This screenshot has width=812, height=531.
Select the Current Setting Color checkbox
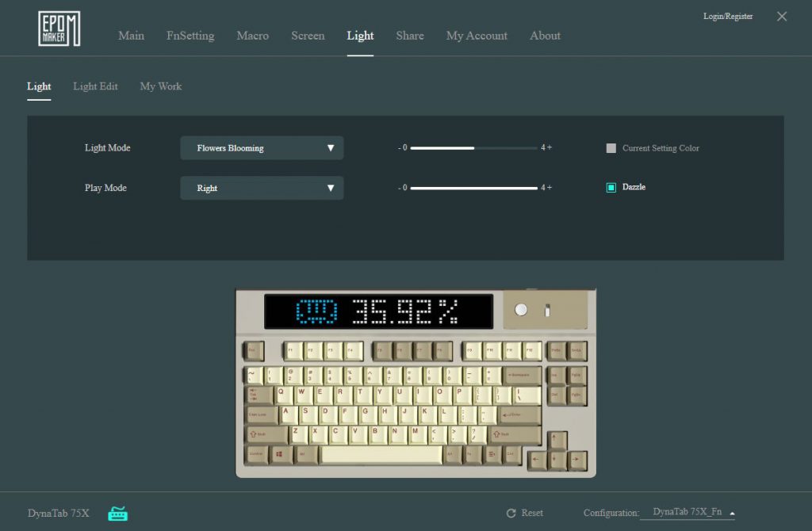point(611,148)
